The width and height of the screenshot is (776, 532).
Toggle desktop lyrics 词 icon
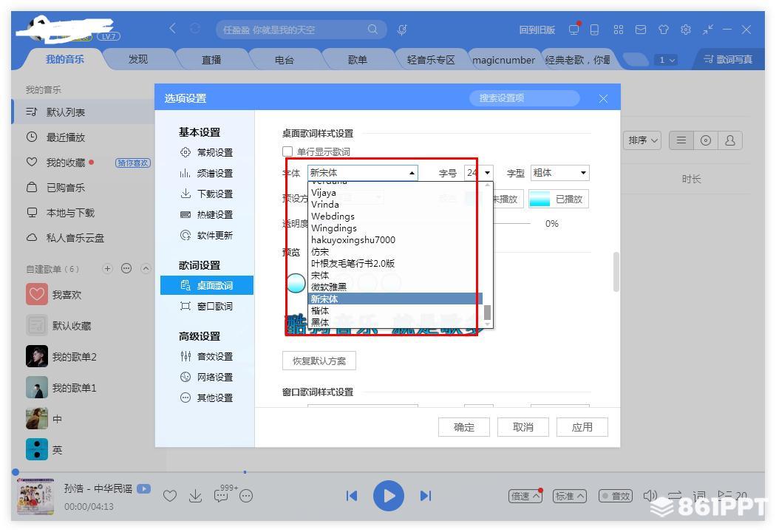699,495
